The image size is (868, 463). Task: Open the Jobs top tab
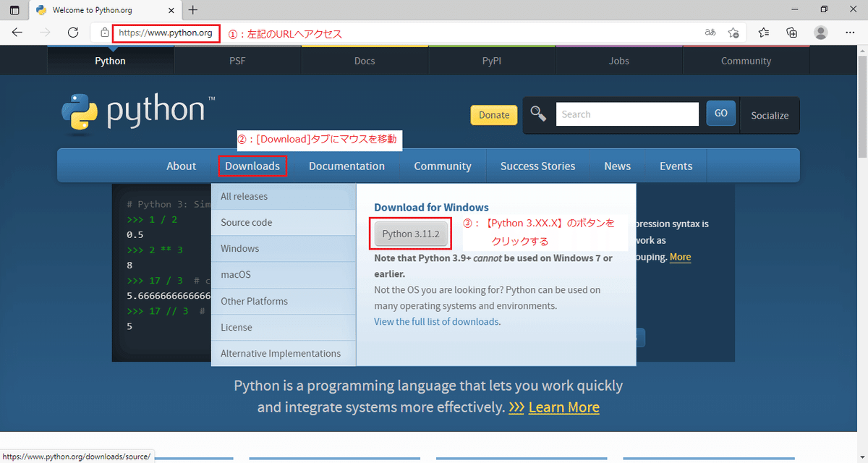pyautogui.click(x=619, y=61)
